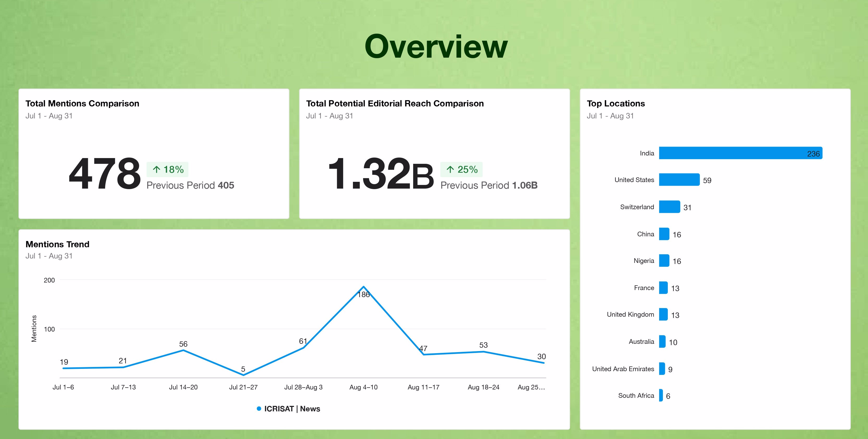
Task: Click the Top Locations card title
Action: [x=616, y=104]
